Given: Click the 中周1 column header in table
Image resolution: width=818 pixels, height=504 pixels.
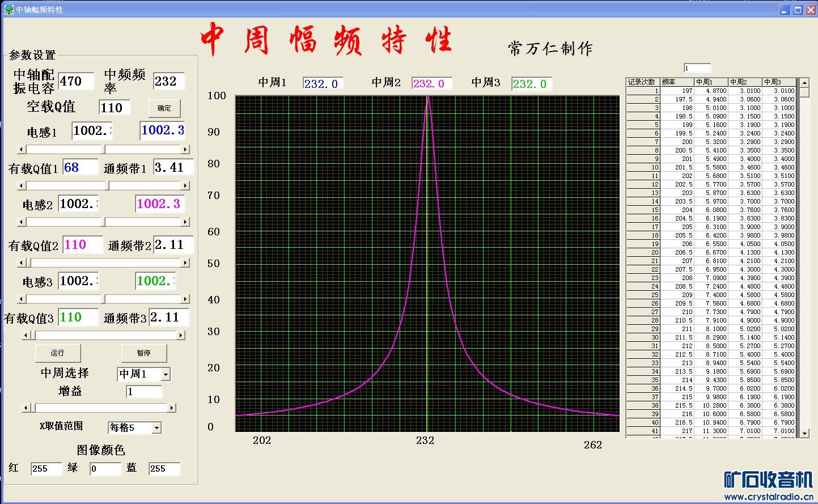Looking at the screenshot, I should (x=711, y=82).
